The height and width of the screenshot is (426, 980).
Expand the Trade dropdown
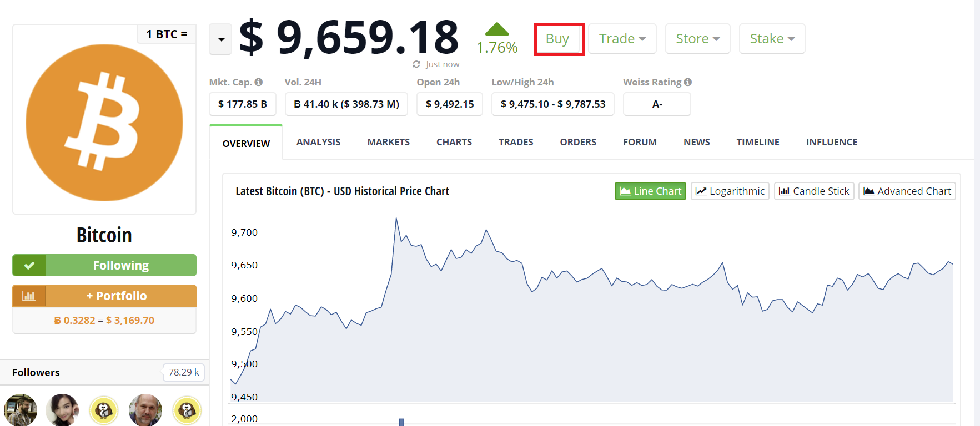coord(622,39)
